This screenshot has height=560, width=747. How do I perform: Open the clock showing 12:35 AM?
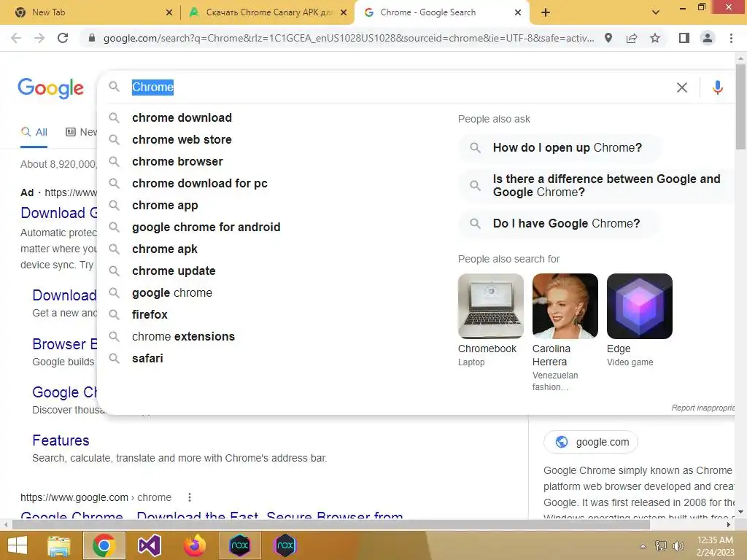click(715, 546)
